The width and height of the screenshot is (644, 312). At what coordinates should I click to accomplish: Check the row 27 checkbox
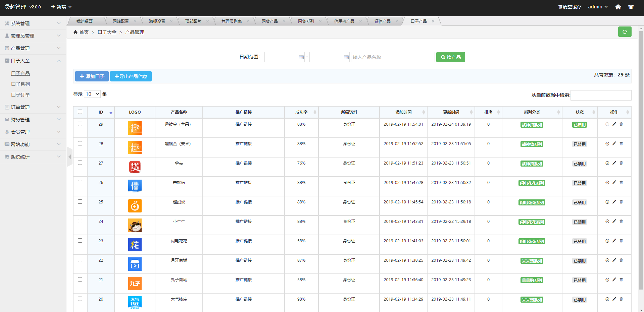click(80, 163)
